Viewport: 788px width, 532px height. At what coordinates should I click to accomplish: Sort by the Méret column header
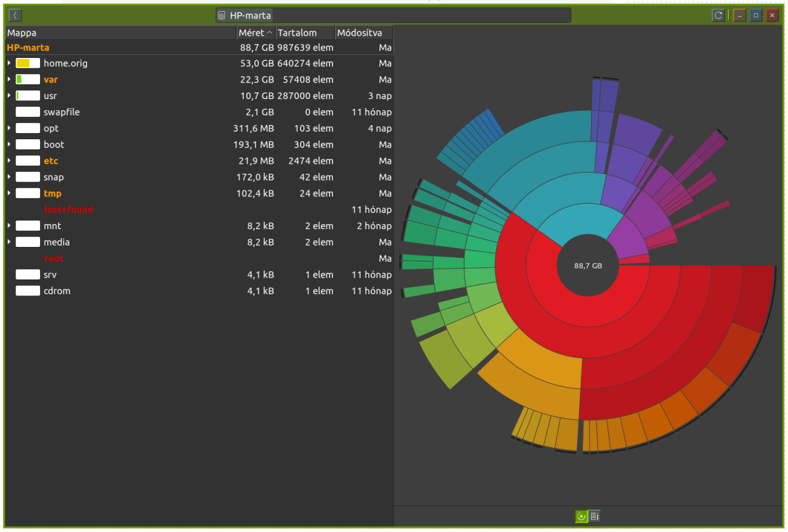[x=256, y=33]
